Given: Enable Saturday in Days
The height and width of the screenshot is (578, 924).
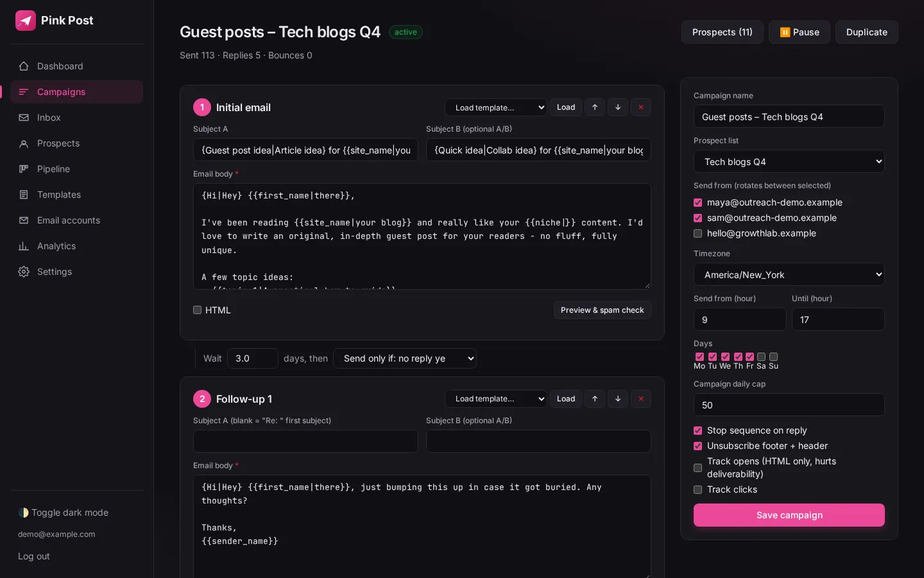Looking at the screenshot, I should 761,356.
